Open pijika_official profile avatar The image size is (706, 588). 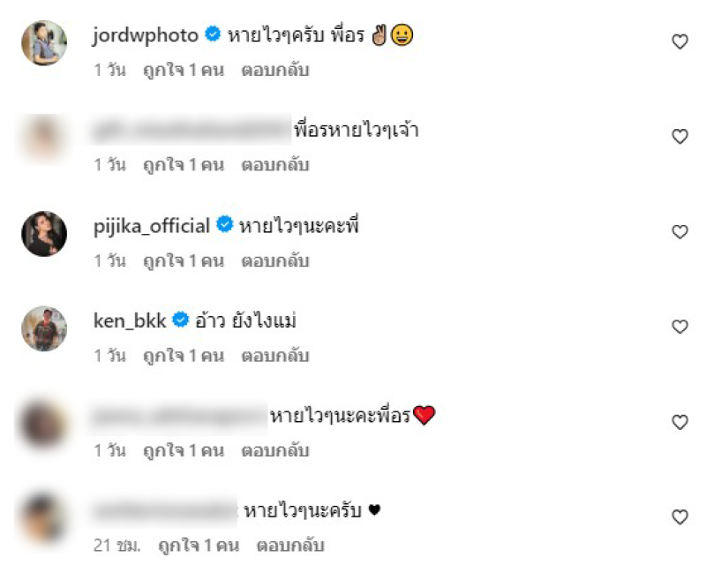click(x=44, y=234)
